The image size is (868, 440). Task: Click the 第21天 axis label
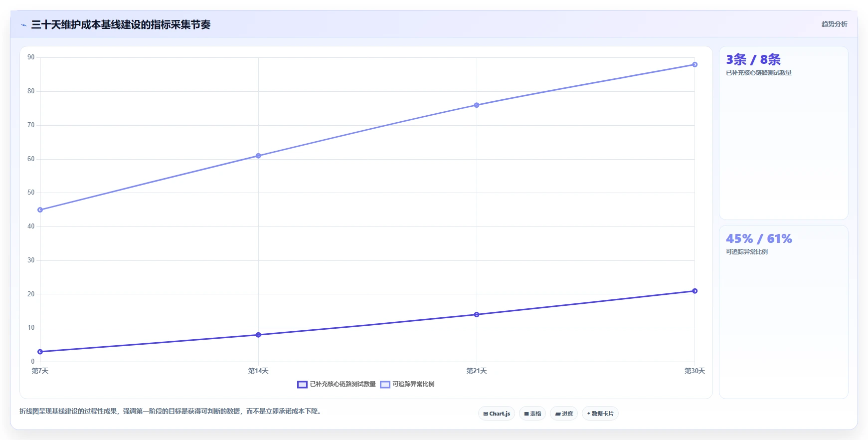(477, 371)
